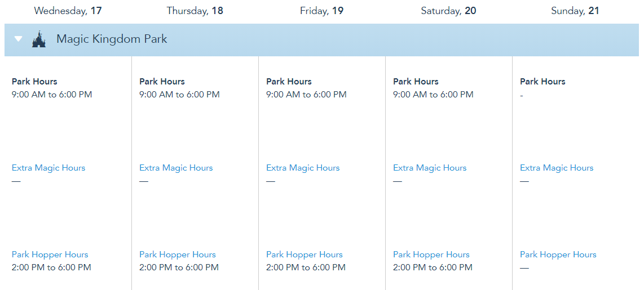Image resolution: width=644 pixels, height=290 pixels.
Task: Open Thursday's Extra Magic Hours link
Action: pyautogui.click(x=176, y=168)
